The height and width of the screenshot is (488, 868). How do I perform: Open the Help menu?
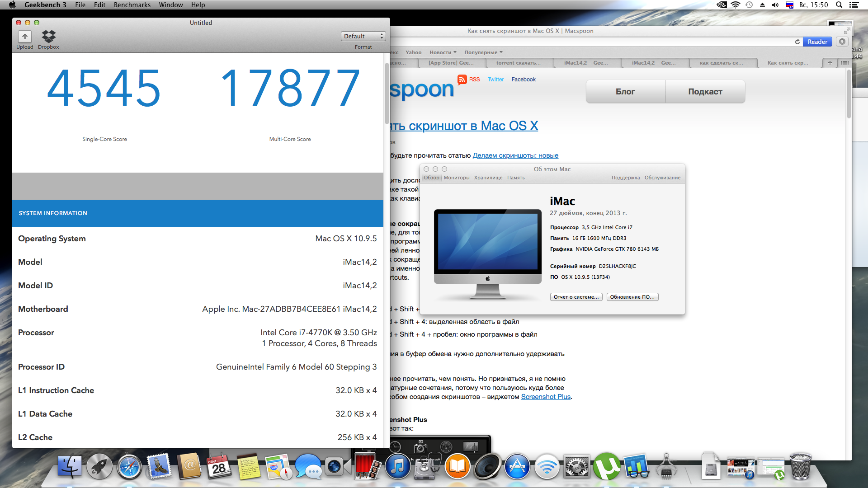pyautogui.click(x=198, y=5)
